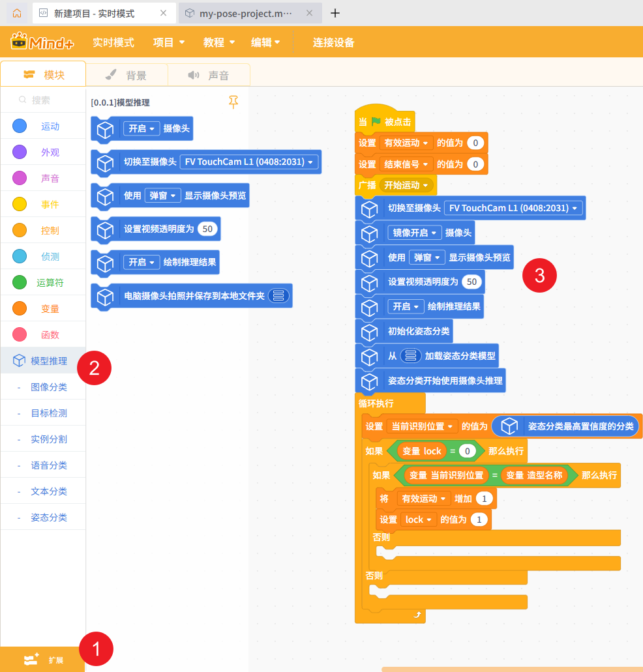Switch to the 声音 tab
Viewport: 643px width, 672px height.
coord(209,76)
